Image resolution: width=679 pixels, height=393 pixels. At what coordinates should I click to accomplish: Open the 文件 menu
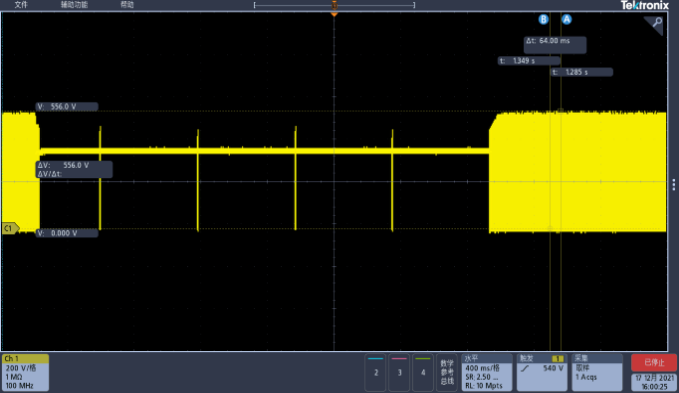point(21,5)
